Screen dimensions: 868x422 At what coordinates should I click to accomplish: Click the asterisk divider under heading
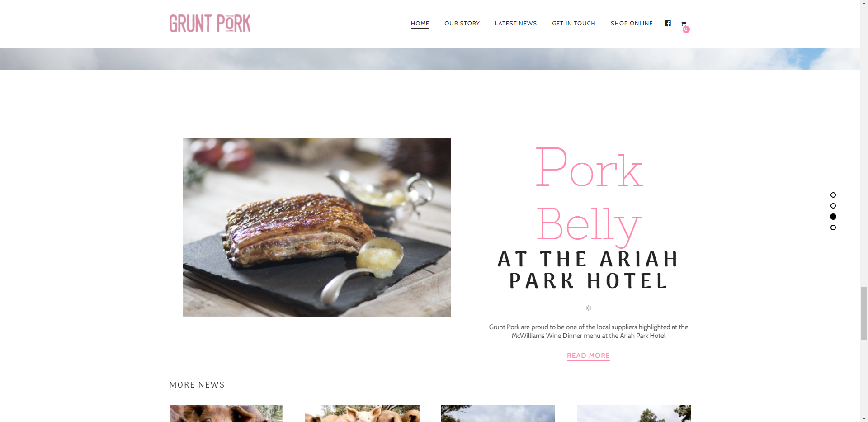[589, 308]
